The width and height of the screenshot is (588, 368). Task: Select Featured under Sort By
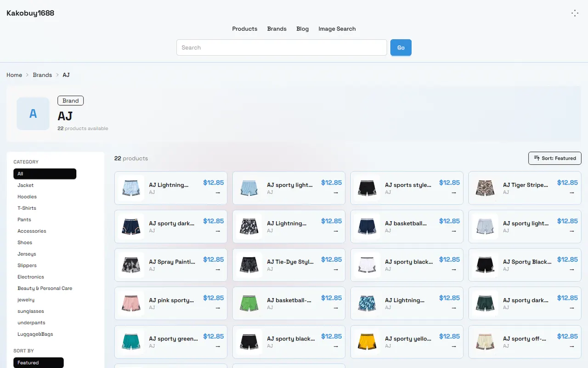[39, 363]
